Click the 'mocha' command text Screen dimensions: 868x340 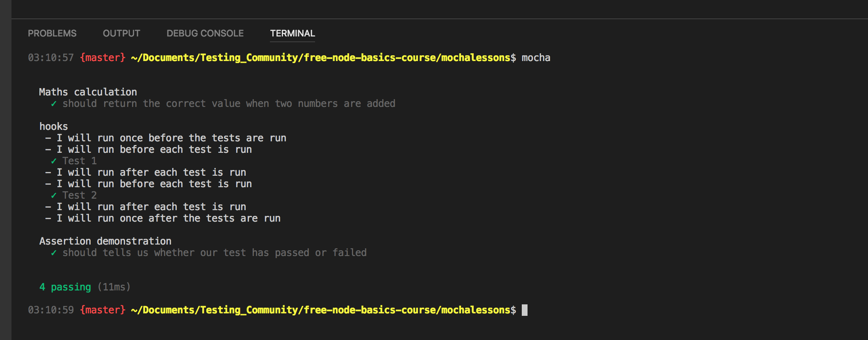click(x=536, y=58)
